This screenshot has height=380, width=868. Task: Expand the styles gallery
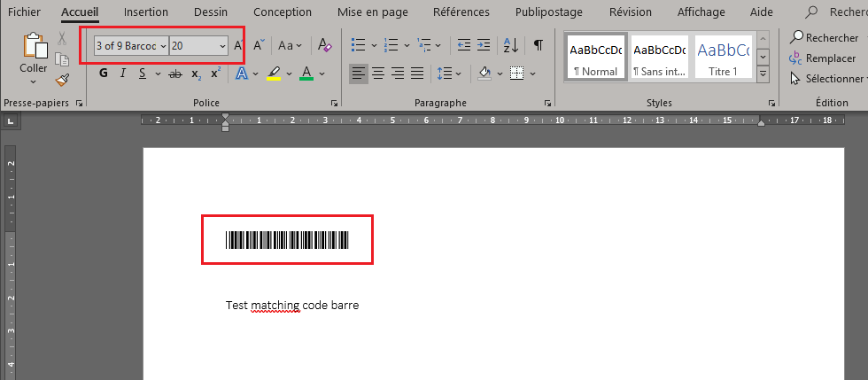(x=763, y=75)
